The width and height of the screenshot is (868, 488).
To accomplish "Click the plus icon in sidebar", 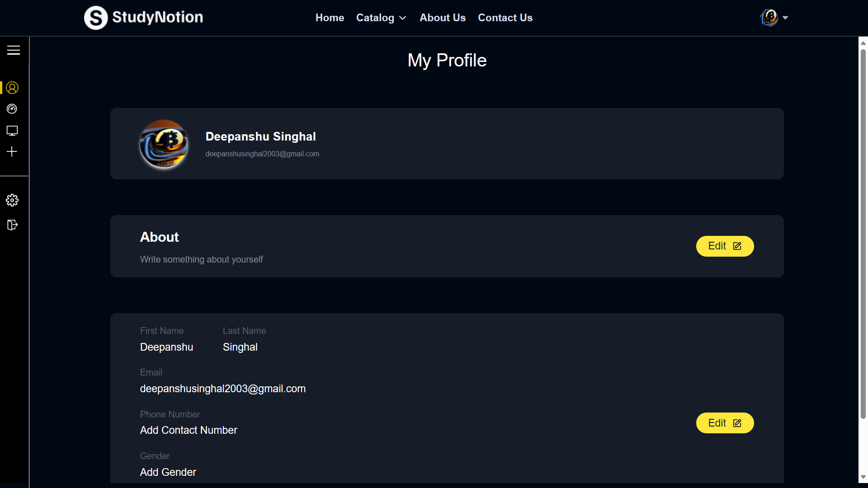I will tap(12, 151).
